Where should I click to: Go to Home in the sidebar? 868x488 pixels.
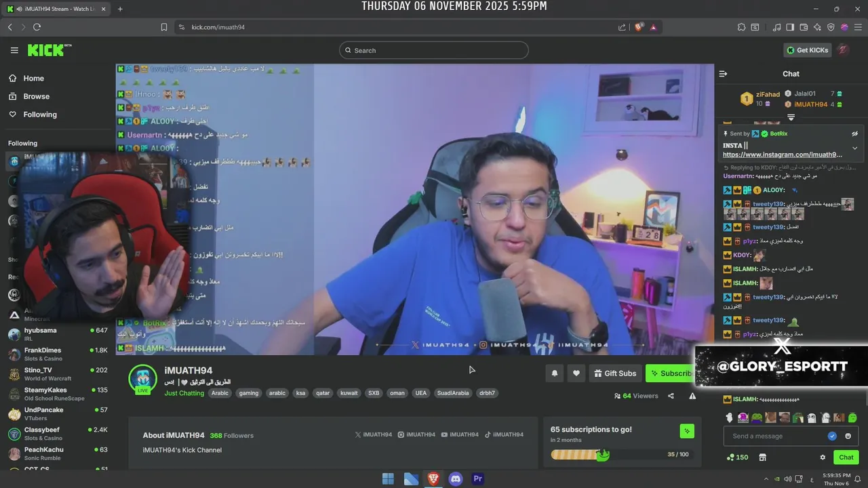click(x=33, y=78)
